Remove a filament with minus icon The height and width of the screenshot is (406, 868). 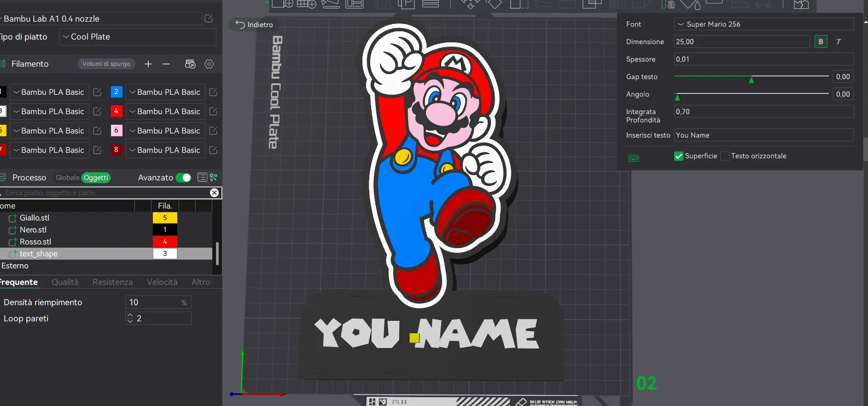(166, 64)
